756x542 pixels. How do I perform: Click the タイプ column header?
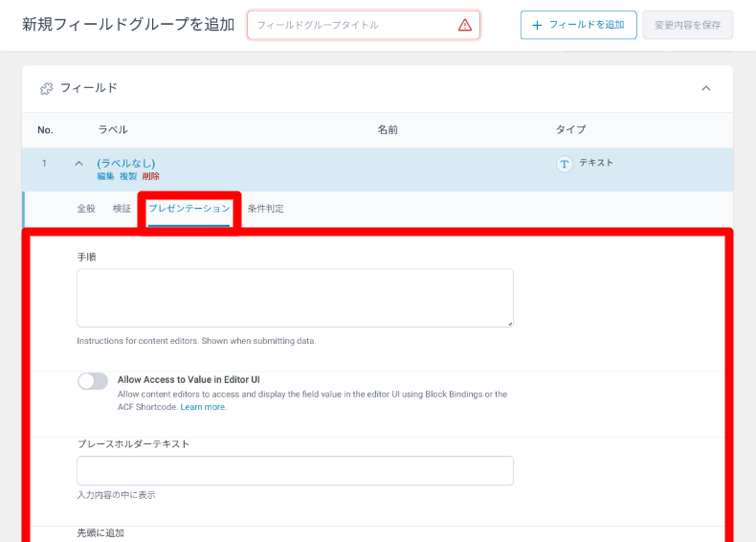click(x=571, y=130)
